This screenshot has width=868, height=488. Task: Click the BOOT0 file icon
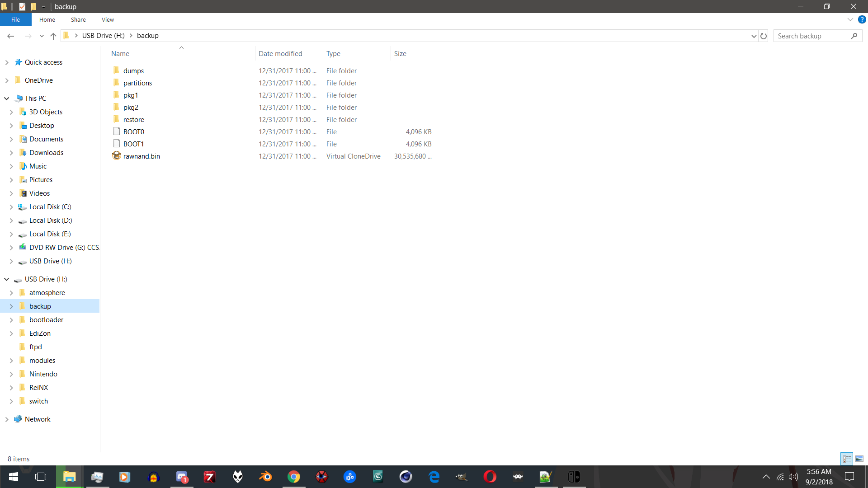[117, 131]
